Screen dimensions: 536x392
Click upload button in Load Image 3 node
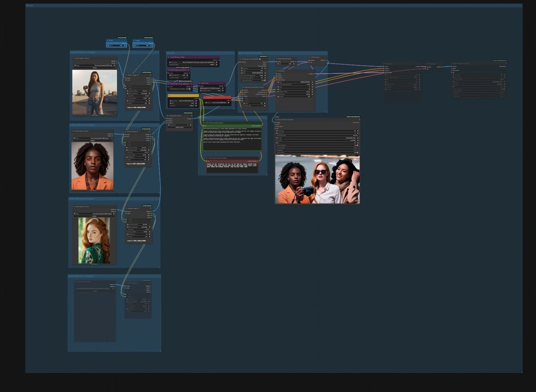(x=94, y=216)
